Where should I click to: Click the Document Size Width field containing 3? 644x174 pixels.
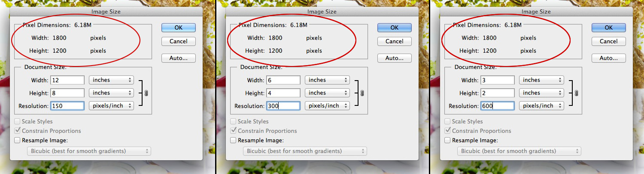pos(498,80)
